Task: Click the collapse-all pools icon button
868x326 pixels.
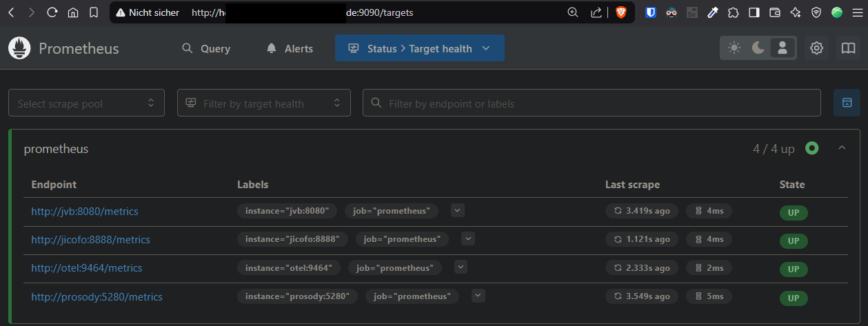Action: pyautogui.click(x=847, y=103)
